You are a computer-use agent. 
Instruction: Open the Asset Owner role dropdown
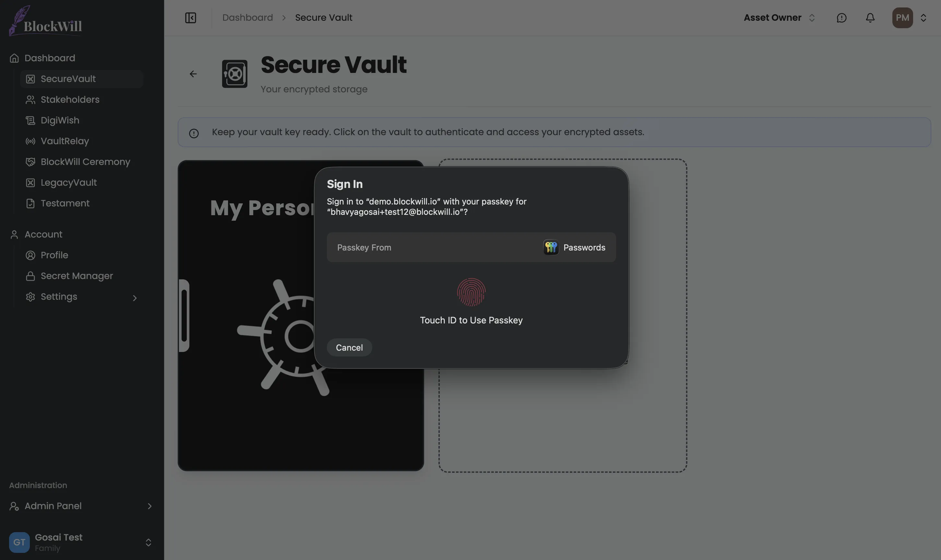click(779, 18)
